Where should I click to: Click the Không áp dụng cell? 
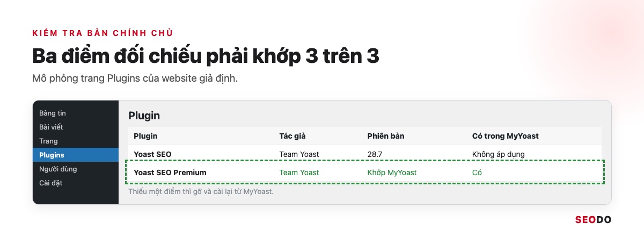tap(499, 154)
